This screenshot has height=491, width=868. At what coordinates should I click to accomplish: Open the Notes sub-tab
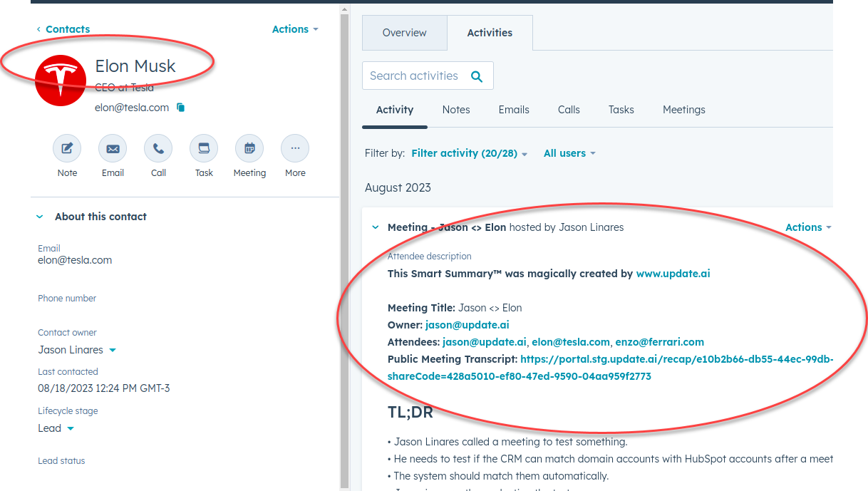point(456,110)
